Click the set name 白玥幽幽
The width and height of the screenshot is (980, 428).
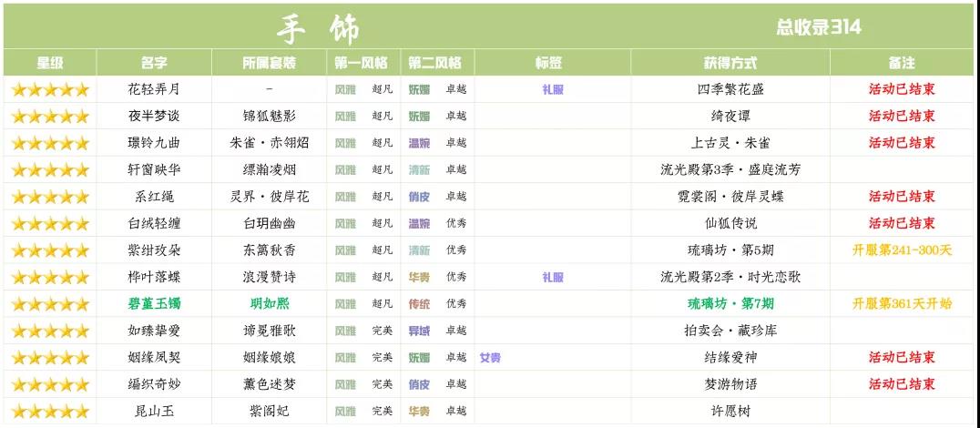pos(270,224)
